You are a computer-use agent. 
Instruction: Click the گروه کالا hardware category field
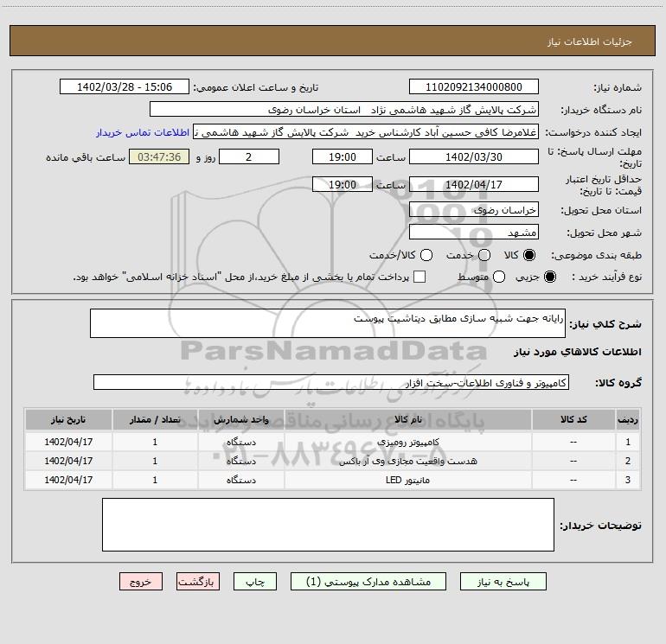coord(331,382)
